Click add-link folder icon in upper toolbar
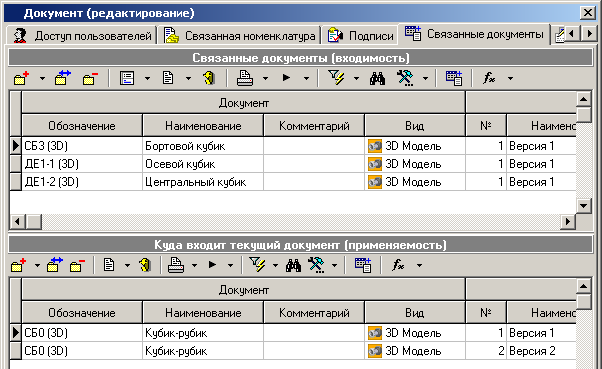 pyautogui.click(x=22, y=78)
